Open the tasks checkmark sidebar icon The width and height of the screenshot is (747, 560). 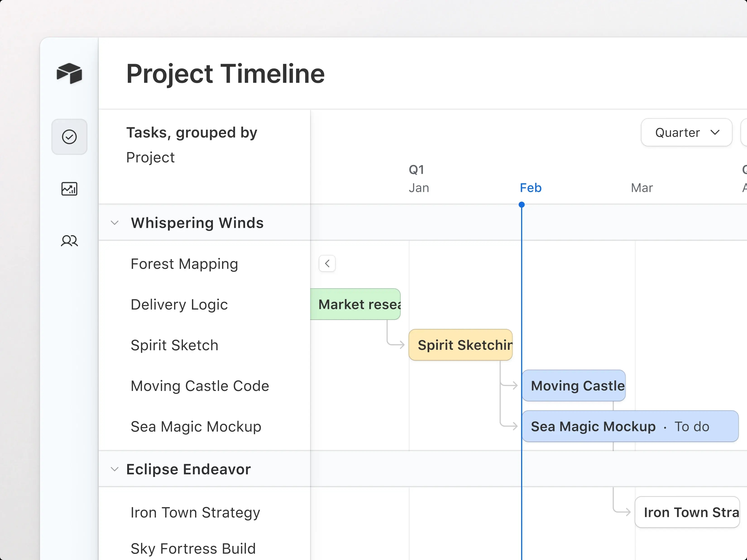click(x=69, y=137)
